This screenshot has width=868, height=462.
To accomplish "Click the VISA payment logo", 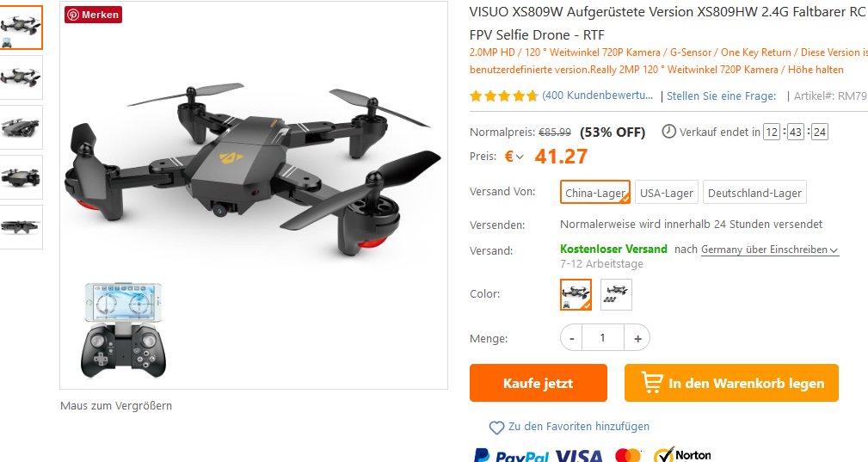I will (578, 456).
